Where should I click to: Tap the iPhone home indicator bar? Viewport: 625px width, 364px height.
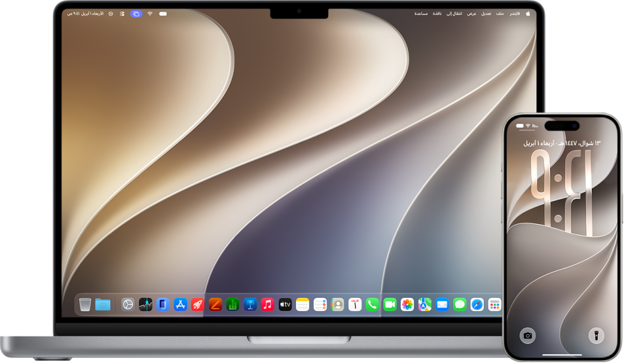tap(562, 355)
